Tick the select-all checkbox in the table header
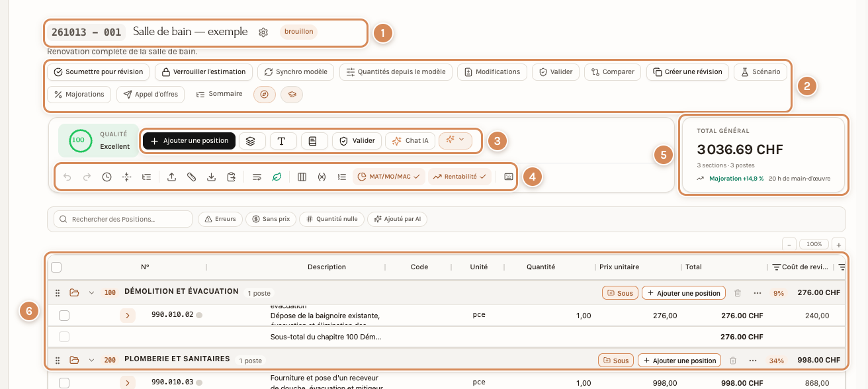Image resolution: width=868 pixels, height=389 pixels. 56,267
